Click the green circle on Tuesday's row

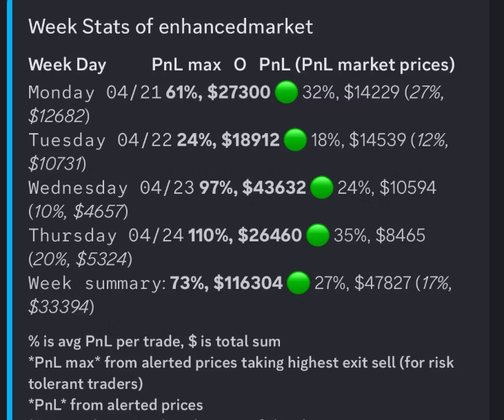295,139
